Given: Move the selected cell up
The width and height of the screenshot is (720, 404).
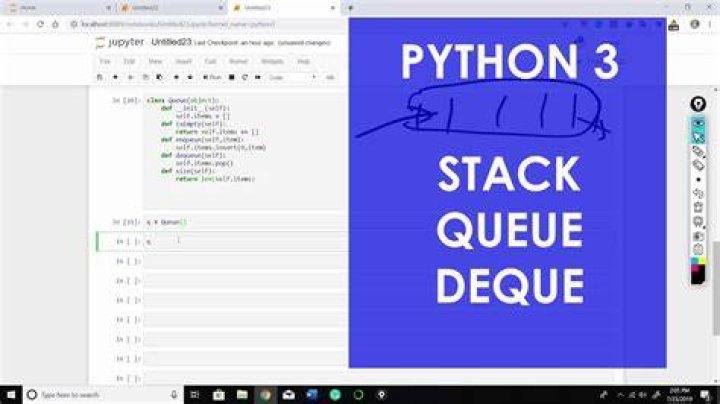Looking at the screenshot, I should [176, 77].
